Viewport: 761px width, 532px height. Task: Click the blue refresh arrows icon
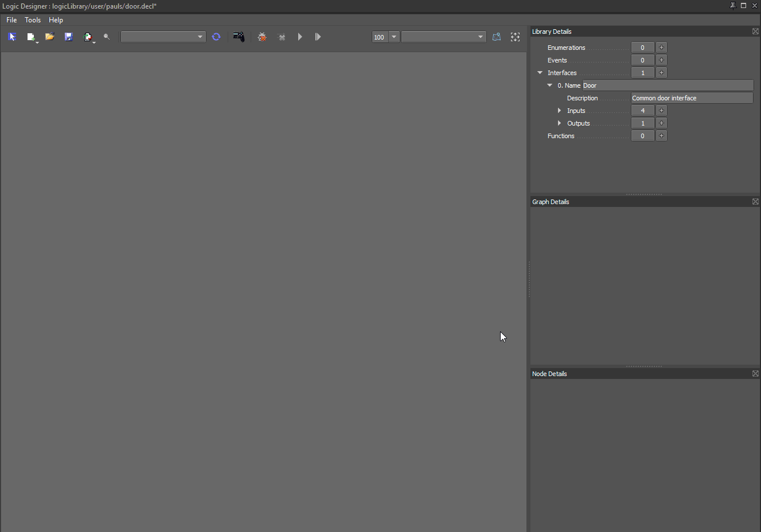216,37
